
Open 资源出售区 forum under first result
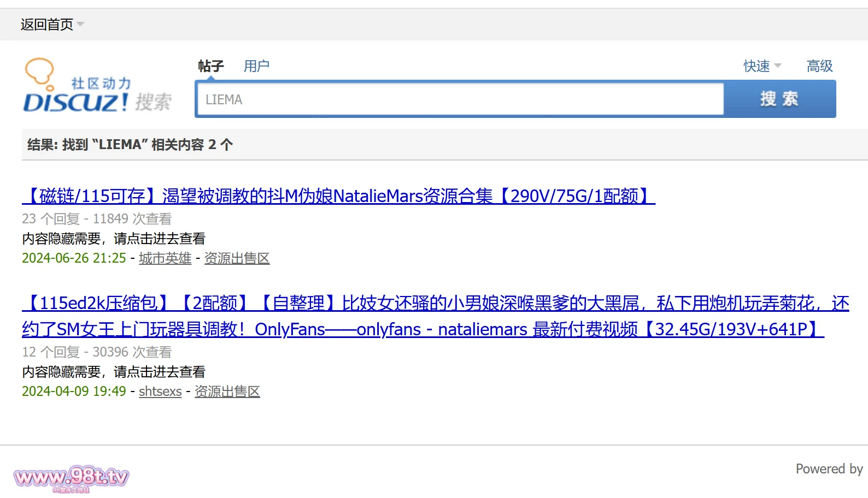pos(237,258)
